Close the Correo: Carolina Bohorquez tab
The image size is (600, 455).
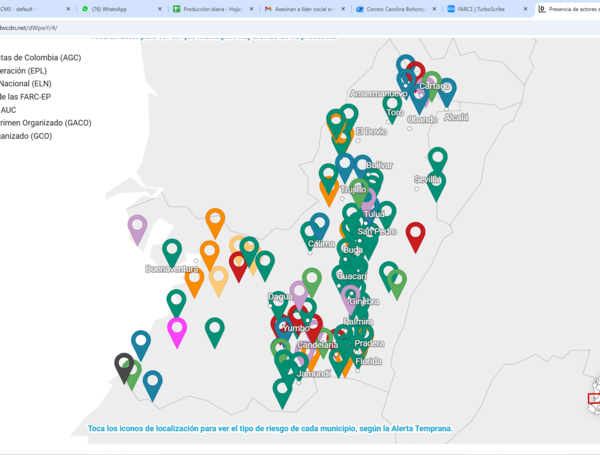pos(434,9)
